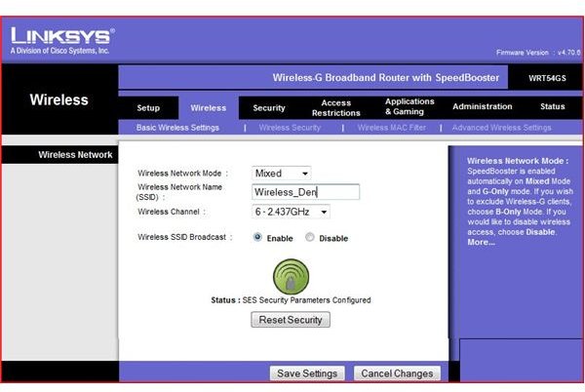Select Disable for Wireless SSID Broadcast
The height and width of the screenshot is (392, 585).
coord(310,237)
